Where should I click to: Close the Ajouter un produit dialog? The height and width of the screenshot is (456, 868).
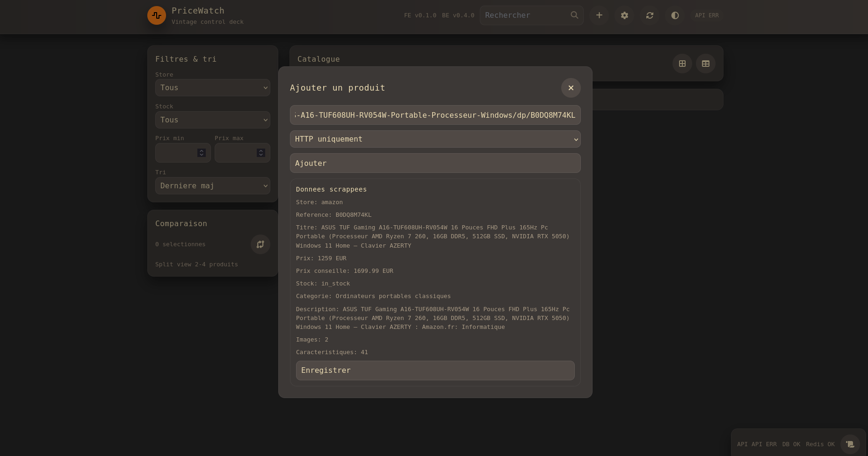[571, 88]
